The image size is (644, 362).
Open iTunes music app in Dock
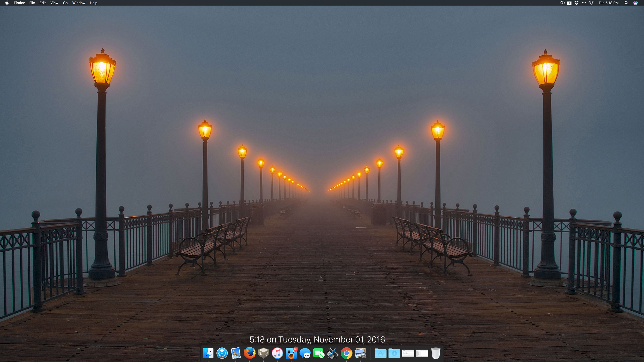[x=277, y=353]
